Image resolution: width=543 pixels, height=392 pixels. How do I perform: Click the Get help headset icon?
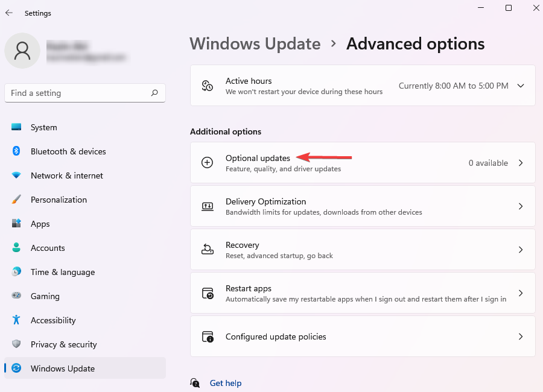(x=195, y=383)
